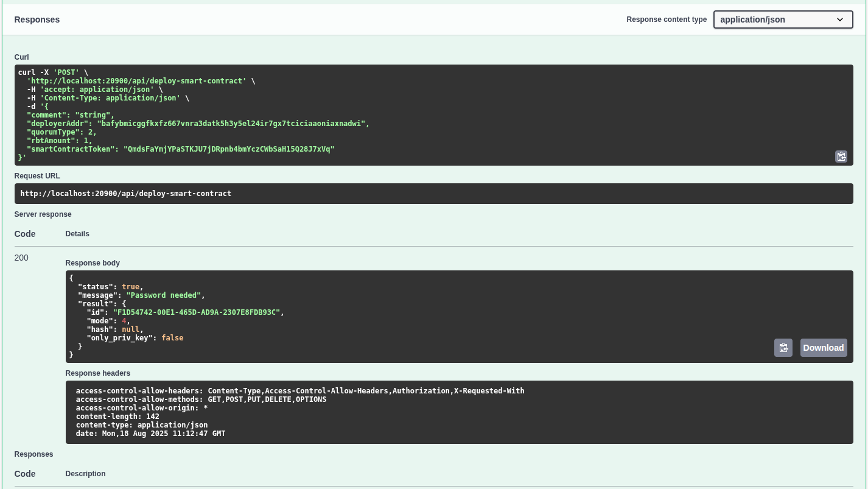Click the access-control-allow-headers line
Screen dimensions: 868x489
300,391
